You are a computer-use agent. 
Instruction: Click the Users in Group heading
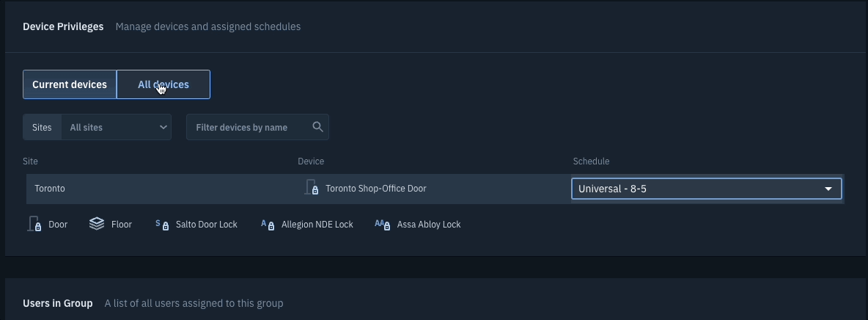pos(58,303)
